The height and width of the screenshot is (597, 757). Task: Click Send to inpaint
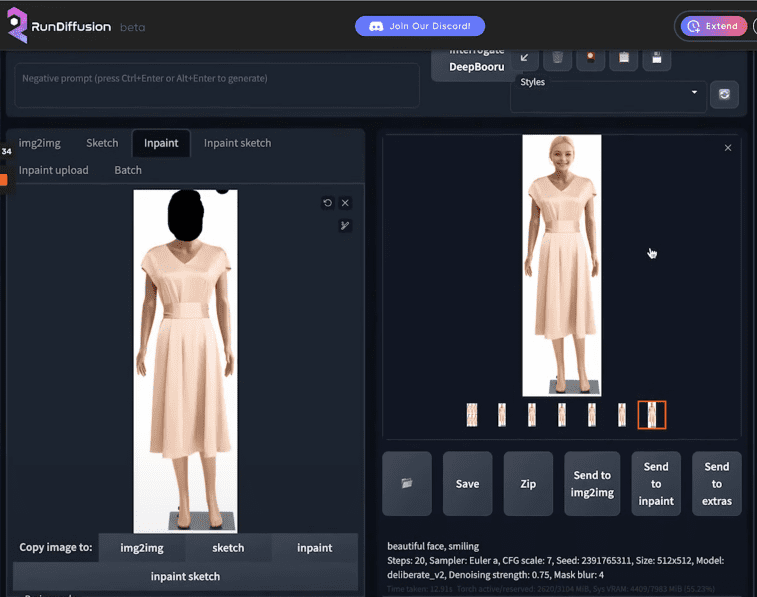tap(656, 484)
